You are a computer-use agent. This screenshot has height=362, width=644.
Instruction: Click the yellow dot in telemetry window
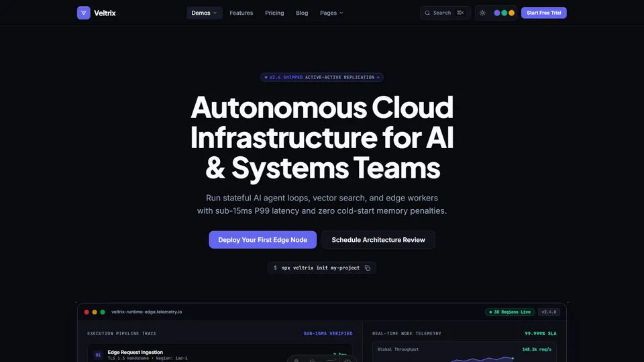[x=95, y=312]
